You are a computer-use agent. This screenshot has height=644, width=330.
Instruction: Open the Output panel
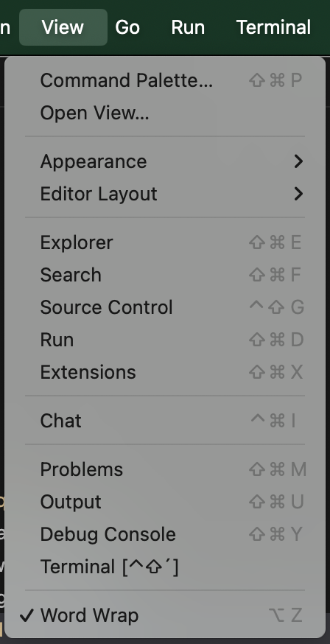165,502
